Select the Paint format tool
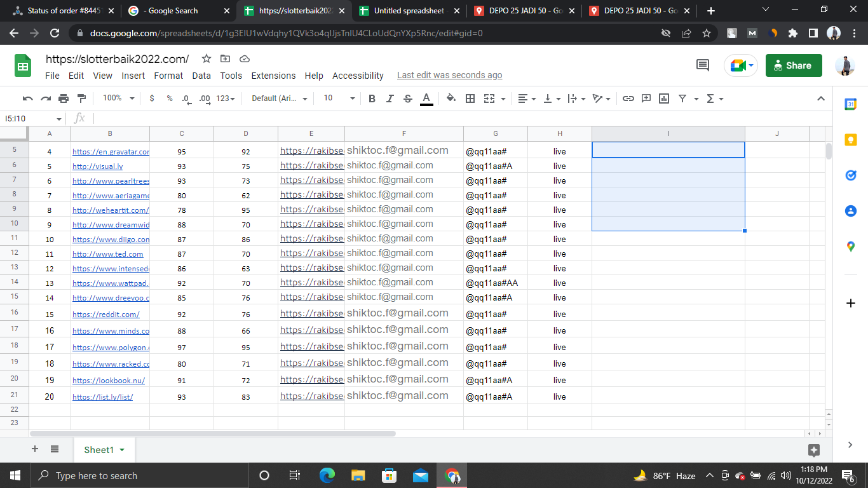Screen dimensions: 868x488 81,98
